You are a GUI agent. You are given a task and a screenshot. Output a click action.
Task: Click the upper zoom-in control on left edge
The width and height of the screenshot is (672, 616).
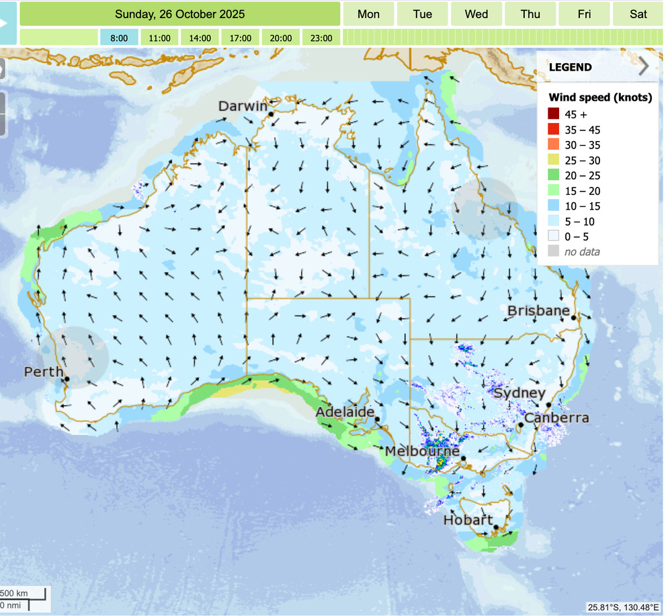tap(2, 104)
